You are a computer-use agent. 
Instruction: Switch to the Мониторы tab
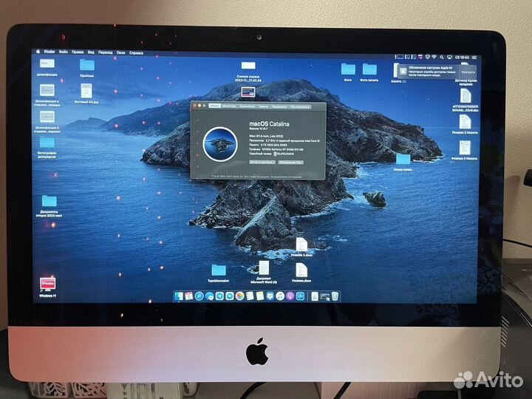(229, 106)
